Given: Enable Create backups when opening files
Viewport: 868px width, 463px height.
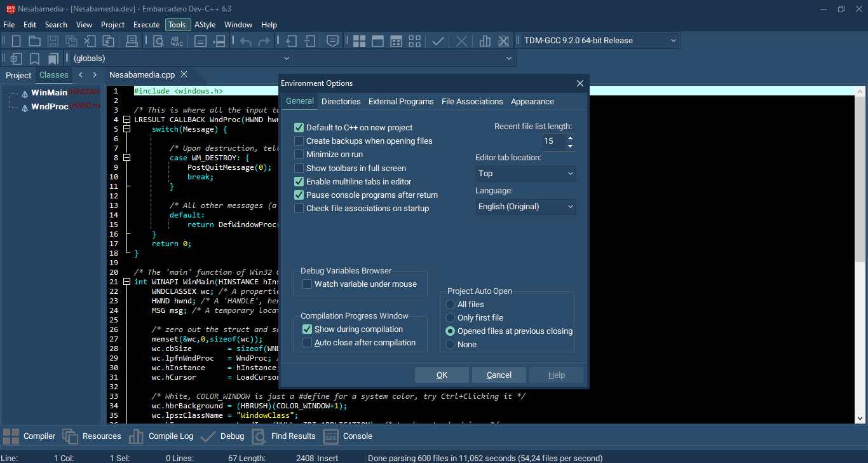Looking at the screenshot, I should coord(299,141).
